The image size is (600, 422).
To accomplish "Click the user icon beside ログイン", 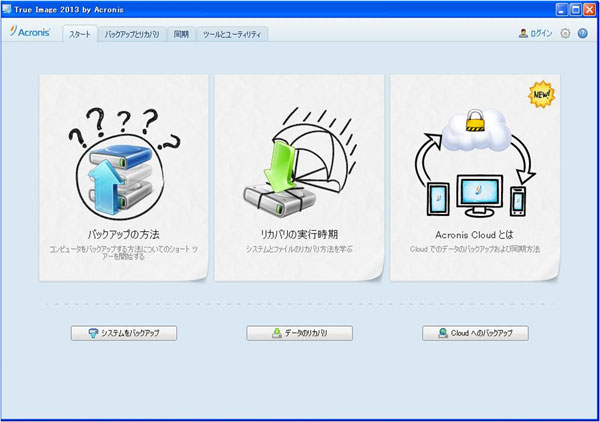I will click(x=523, y=33).
